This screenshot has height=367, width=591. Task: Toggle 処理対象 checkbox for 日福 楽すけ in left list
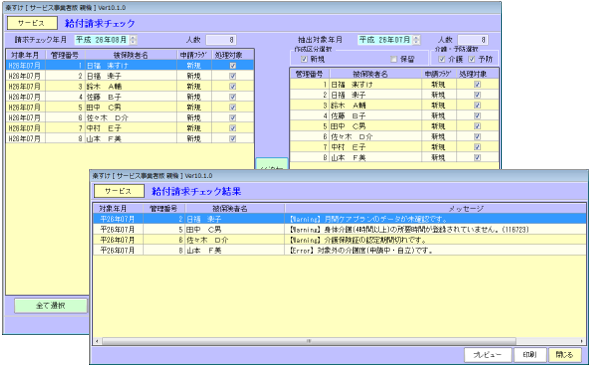point(233,66)
